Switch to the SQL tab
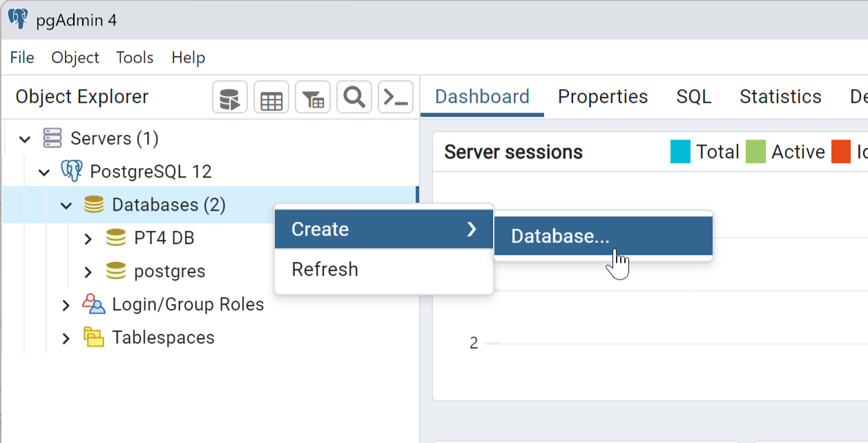This screenshot has height=443, width=868. pyautogui.click(x=694, y=96)
